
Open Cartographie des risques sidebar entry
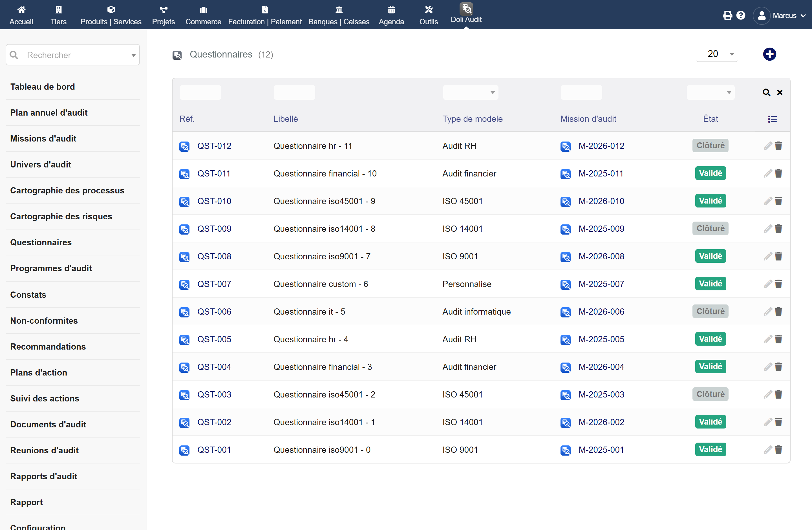pyautogui.click(x=61, y=216)
